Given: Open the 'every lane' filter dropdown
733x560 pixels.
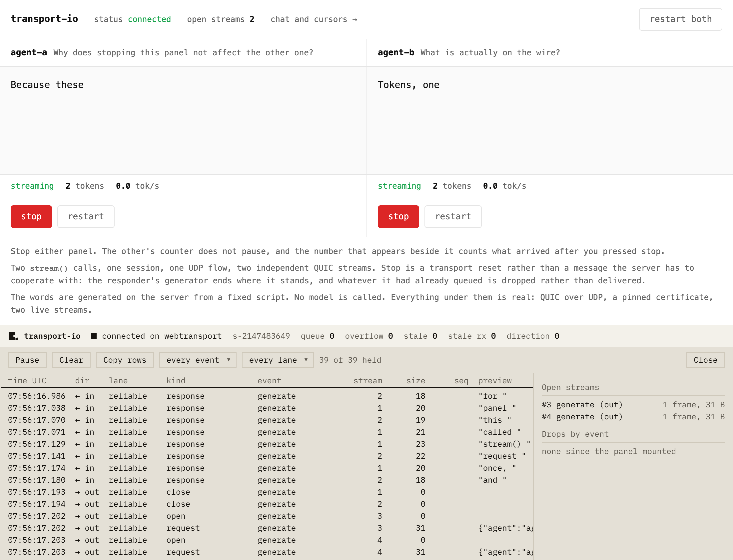Looking at the screenshot, I should pyautogui.click(x=278, y=360).
